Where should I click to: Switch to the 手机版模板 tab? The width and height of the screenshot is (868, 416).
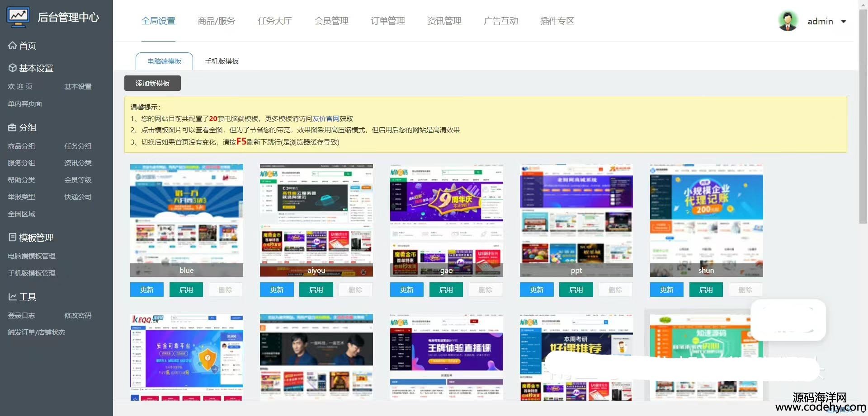(x=222, y=61)
